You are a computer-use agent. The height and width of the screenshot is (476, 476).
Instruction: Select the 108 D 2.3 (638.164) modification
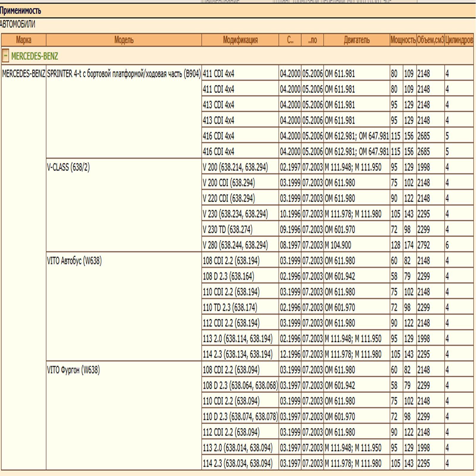(228, 276)
